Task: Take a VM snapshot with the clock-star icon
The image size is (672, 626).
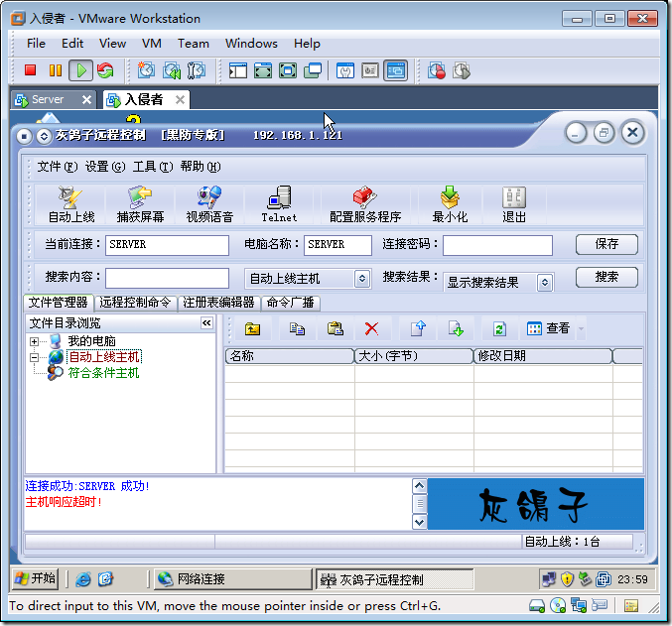Action: point(146,70)
